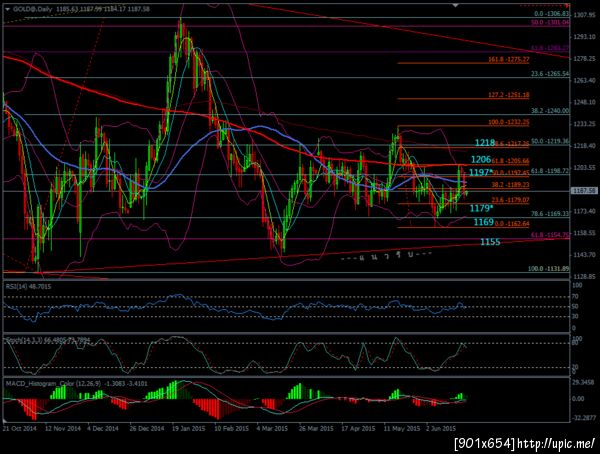Click the MACD_Histogram_Color indicator label
600x454 pixels.
coord(76,384)
